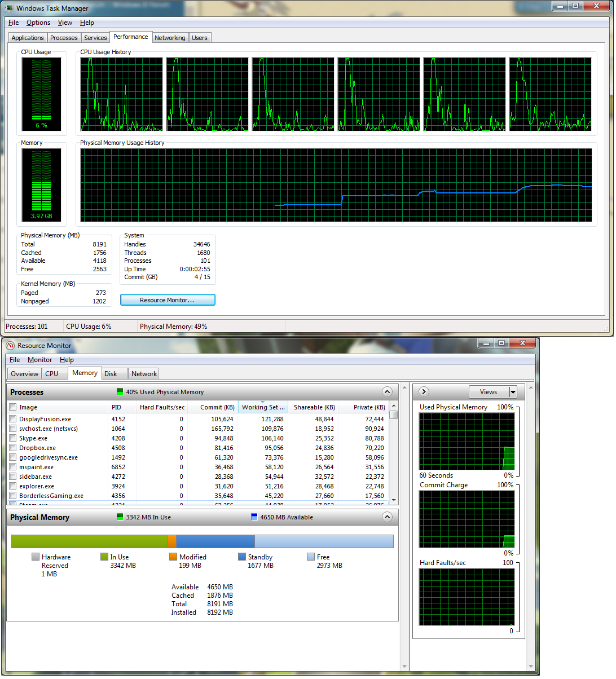Screen dimensions: 616x679
Task: Check the Skype.exe process checkbox
Action: (x=12, y=438)
